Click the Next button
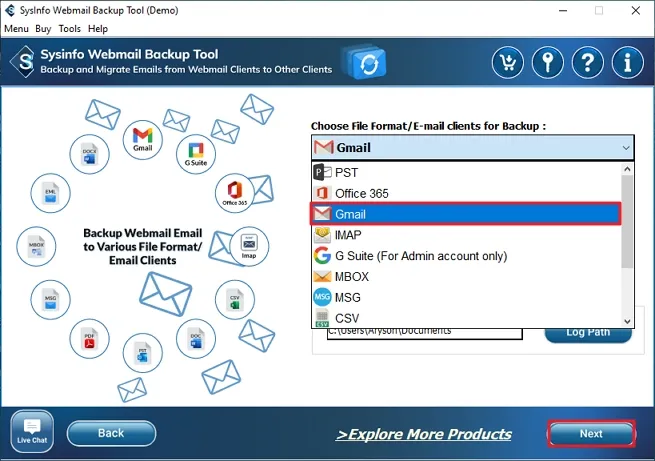 pos(591,434)
